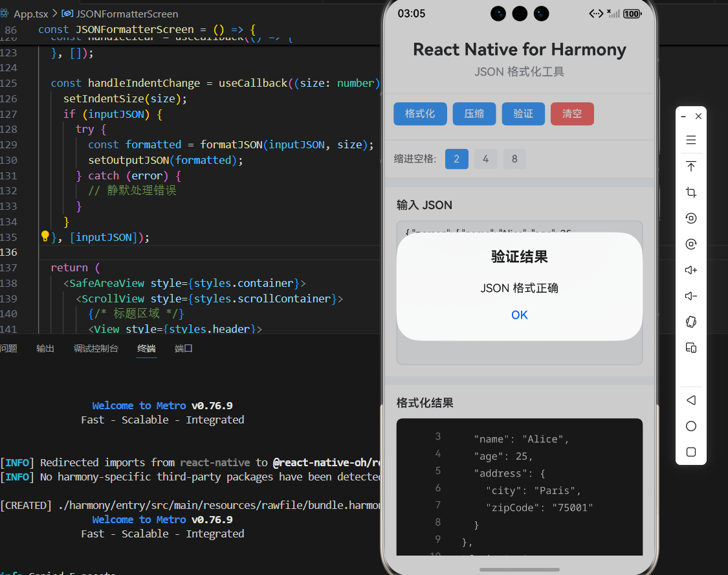
Task: Click the emulator rotate screen icon
Action: pyautogui.click(x=691, y=322)
